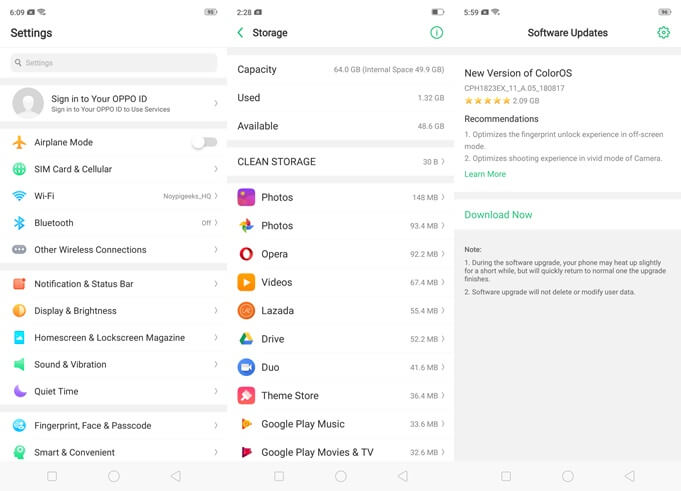
Task: Open the Drive 52.2 MB chevron
Action: [443, 339]
